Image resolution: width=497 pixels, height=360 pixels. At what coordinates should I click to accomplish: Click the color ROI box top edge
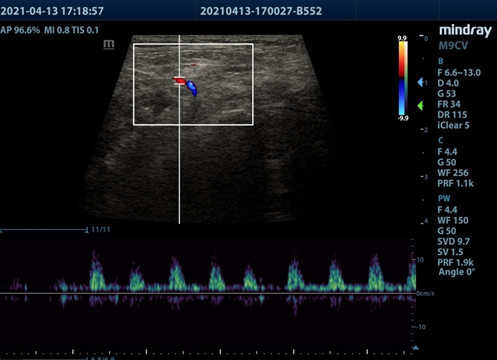point(193,44)
